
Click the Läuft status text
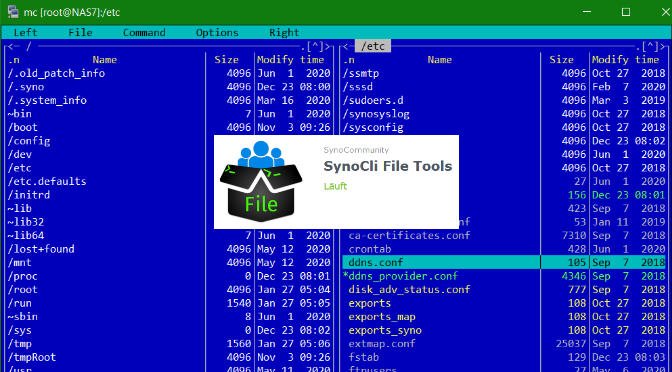pos(335,186)
